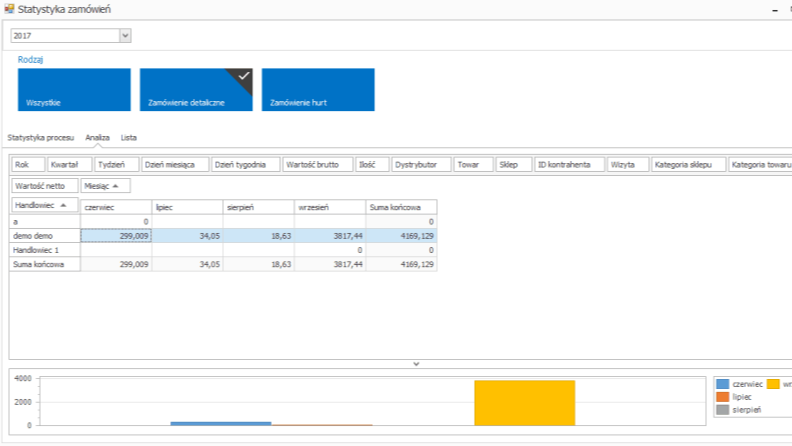Sort by the Handlowiec row field
Viewport: 792px width, 446px height.
[x=44, y=205]
